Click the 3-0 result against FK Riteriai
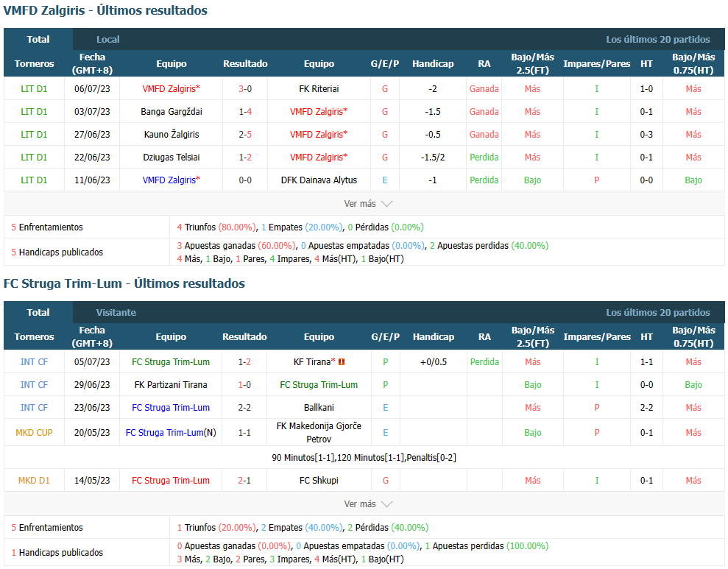Screen dimensions: 728x569 245,88
